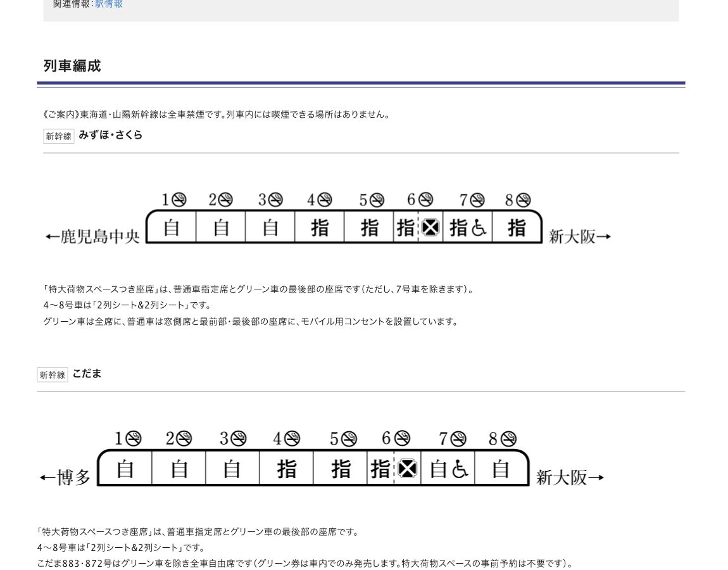Click the 新幹線 tag beside みずほ・さくら
Image resolution: width=728 pixels, height=570 pixels.
pyautogui.click(x=58, y=136)
